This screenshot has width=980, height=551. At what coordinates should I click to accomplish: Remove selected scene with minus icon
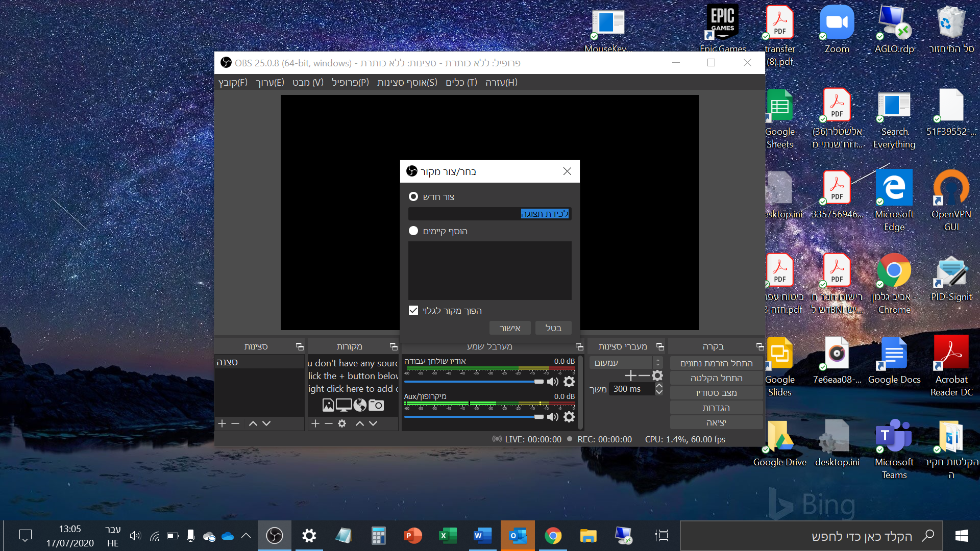click(x=235, y=423)
